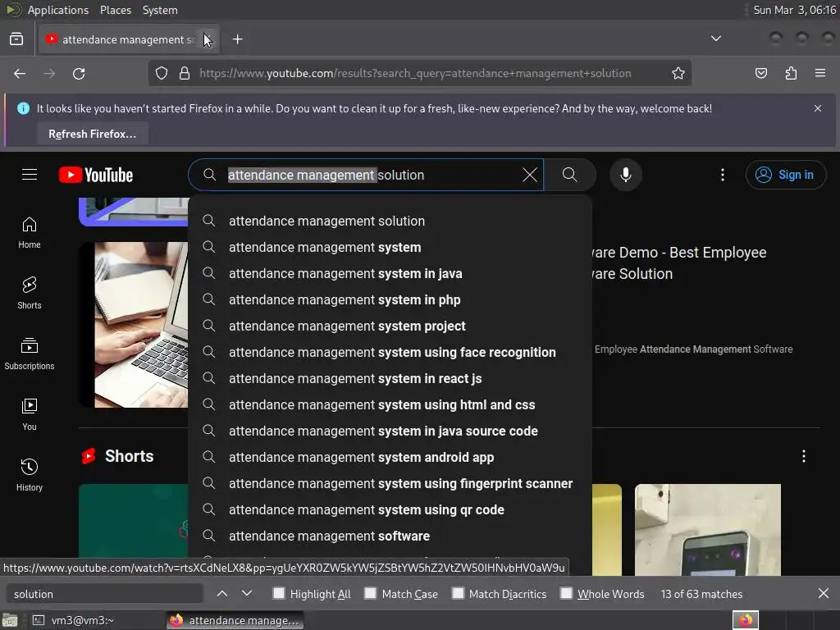
Task: Close the find bar
Action: [x=824, y=593]
